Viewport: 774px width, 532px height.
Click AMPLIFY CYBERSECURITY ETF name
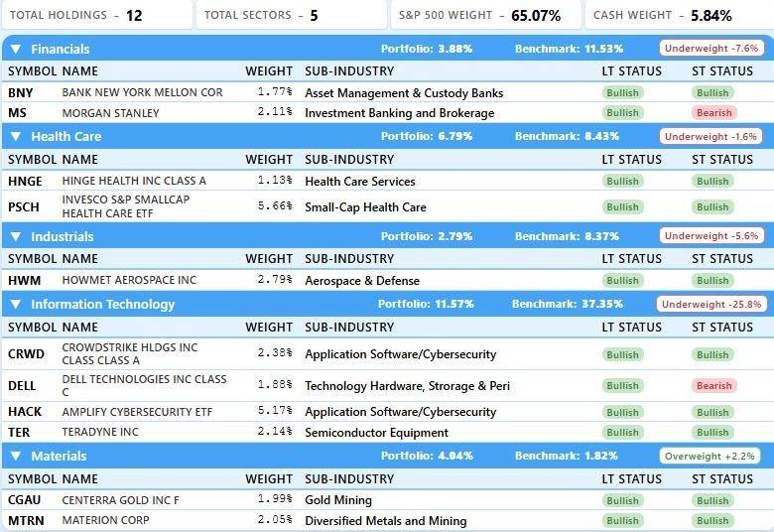137,412
